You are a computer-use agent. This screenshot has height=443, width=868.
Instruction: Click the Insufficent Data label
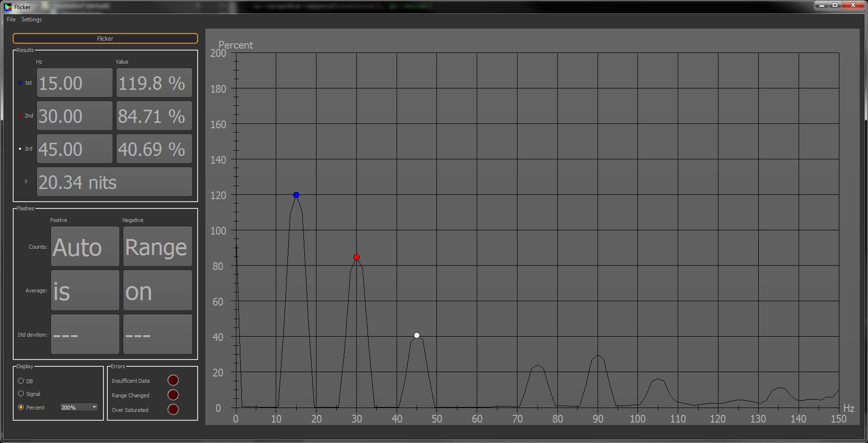(x=131, y=381)
